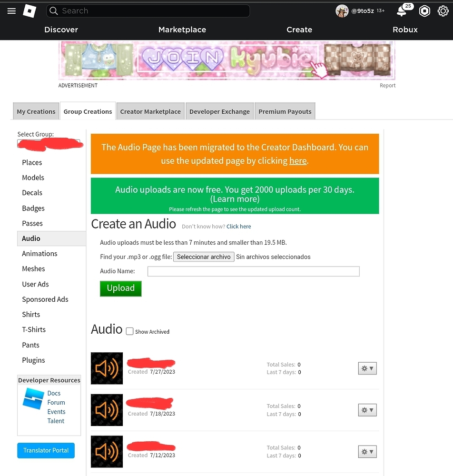This screenshot has height=476, width=453.
Task: Open the settings gear icon
Action: [x=443, y=11]
